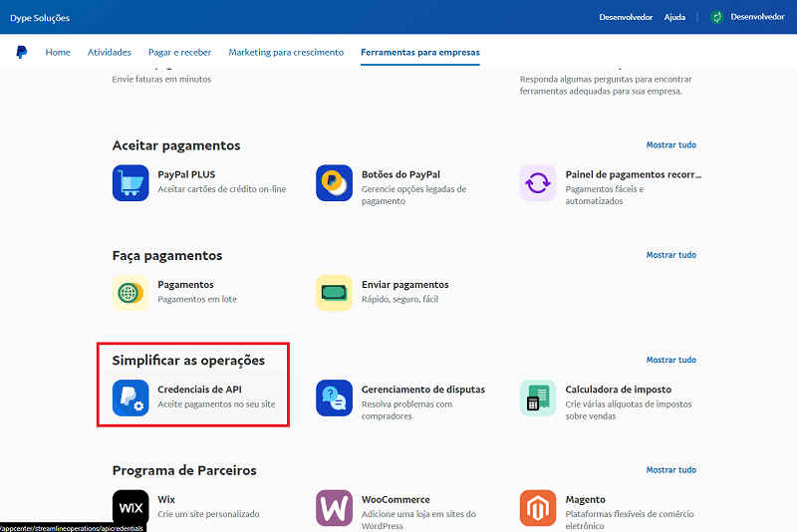Click the green profile avatar icon

pos(717,17)
